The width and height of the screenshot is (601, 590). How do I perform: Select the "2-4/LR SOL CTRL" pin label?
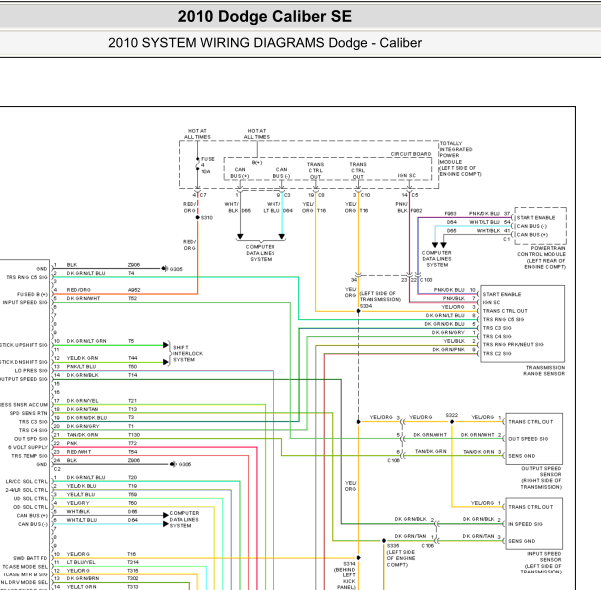pos(27,490)
